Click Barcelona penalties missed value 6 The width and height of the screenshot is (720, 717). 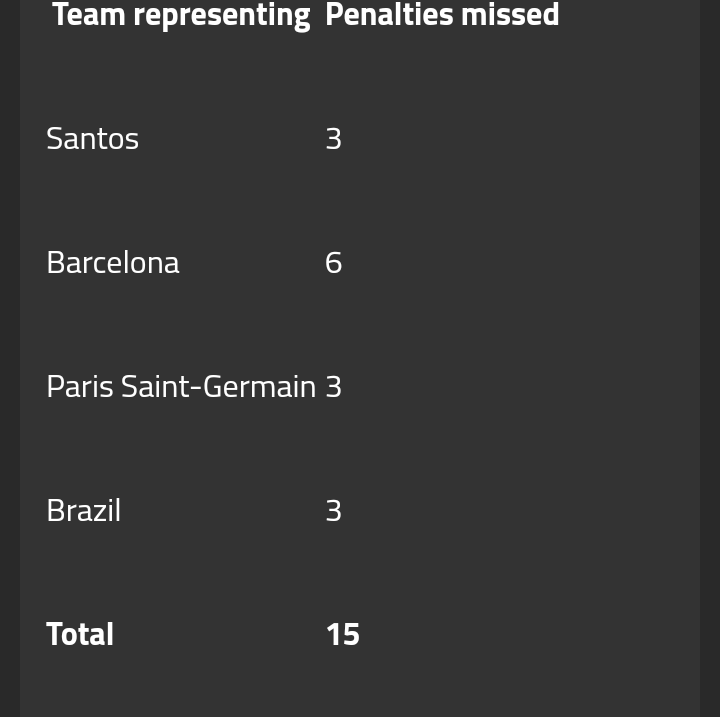point(334,263)
